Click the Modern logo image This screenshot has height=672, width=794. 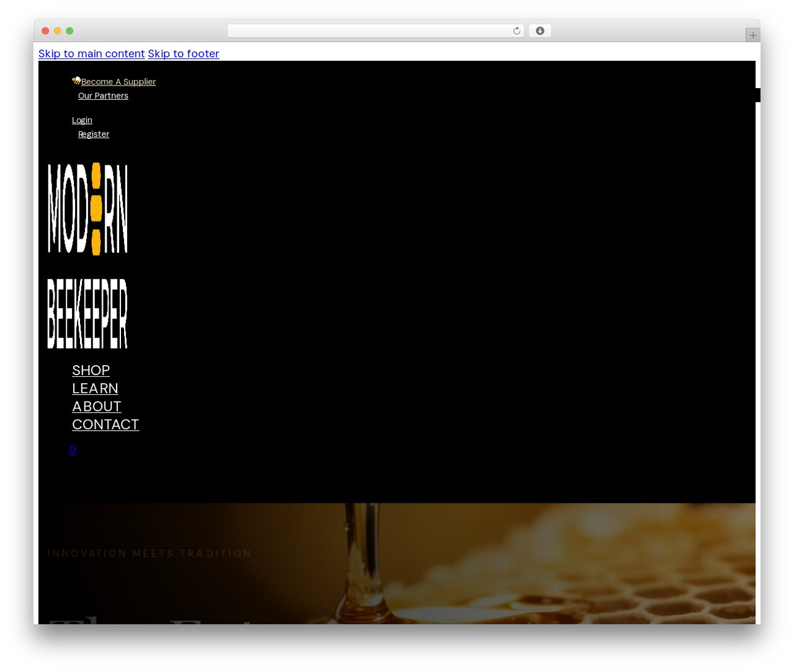pyautogui.click(x=87, y=209)
